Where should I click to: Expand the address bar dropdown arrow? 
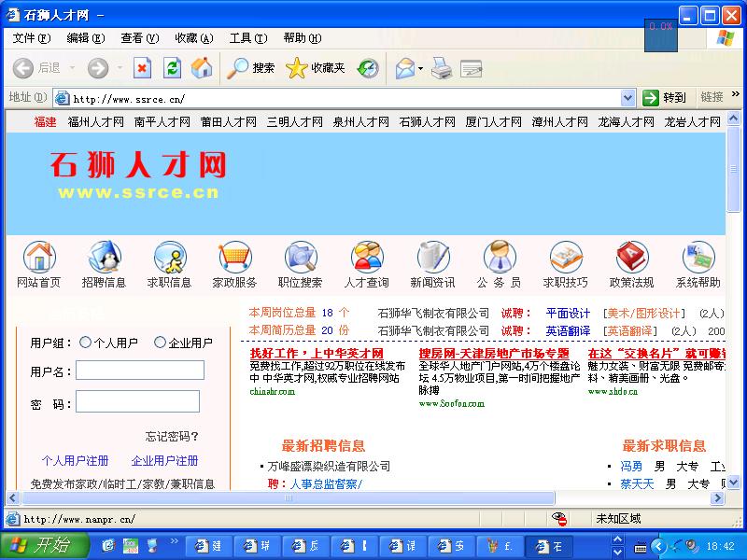click(x=627, y=98)
